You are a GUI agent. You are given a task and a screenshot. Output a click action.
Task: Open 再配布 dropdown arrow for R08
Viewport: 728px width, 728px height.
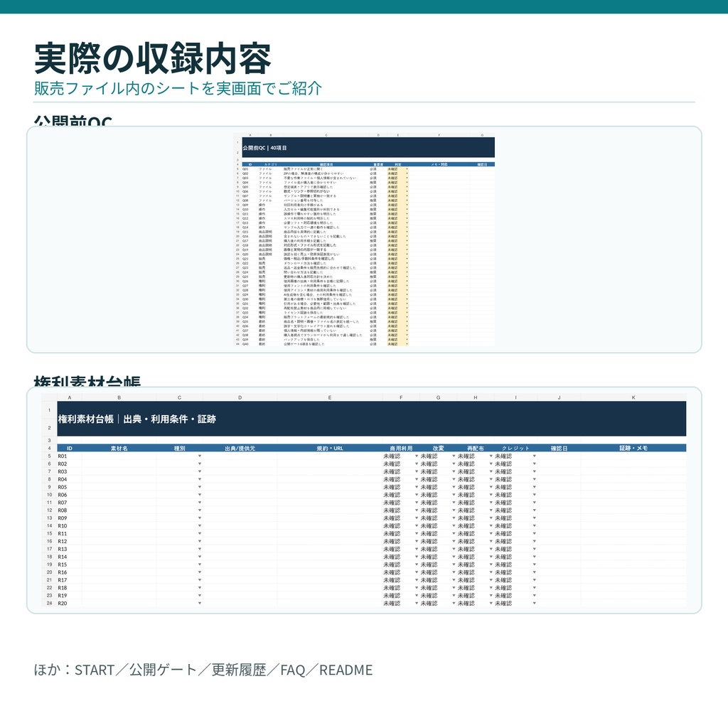tap(491, 510)
